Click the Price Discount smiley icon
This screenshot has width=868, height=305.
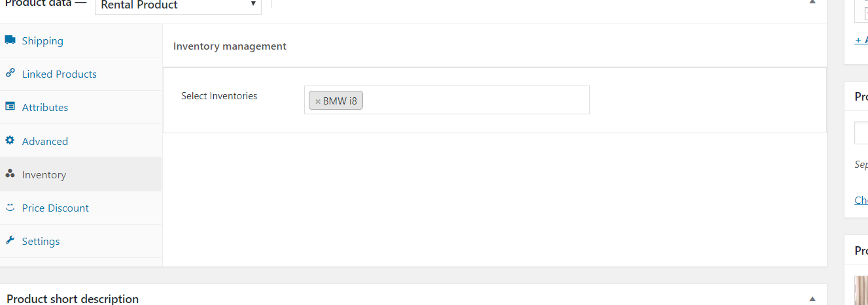pyautogui.click(x=10, y=208)
